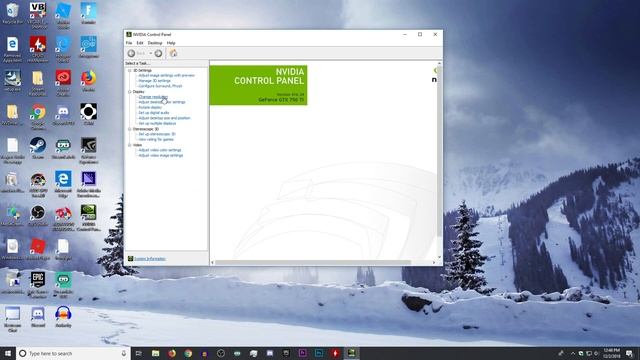Image resolution: width=640 pixels, height=360 pixels.
Task: Select the Discord desktop shortcut in bottom row
Action: [x=38, y=316]
